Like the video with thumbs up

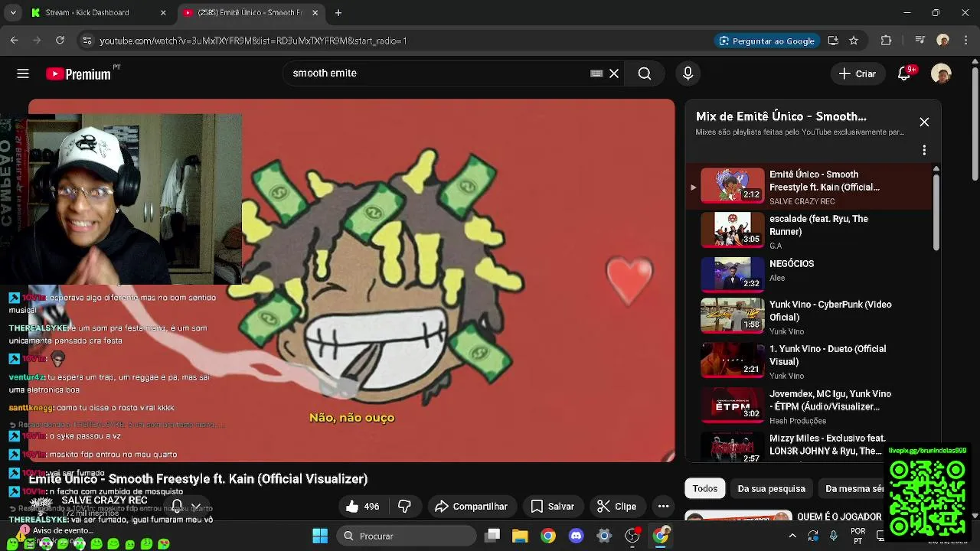362,507
